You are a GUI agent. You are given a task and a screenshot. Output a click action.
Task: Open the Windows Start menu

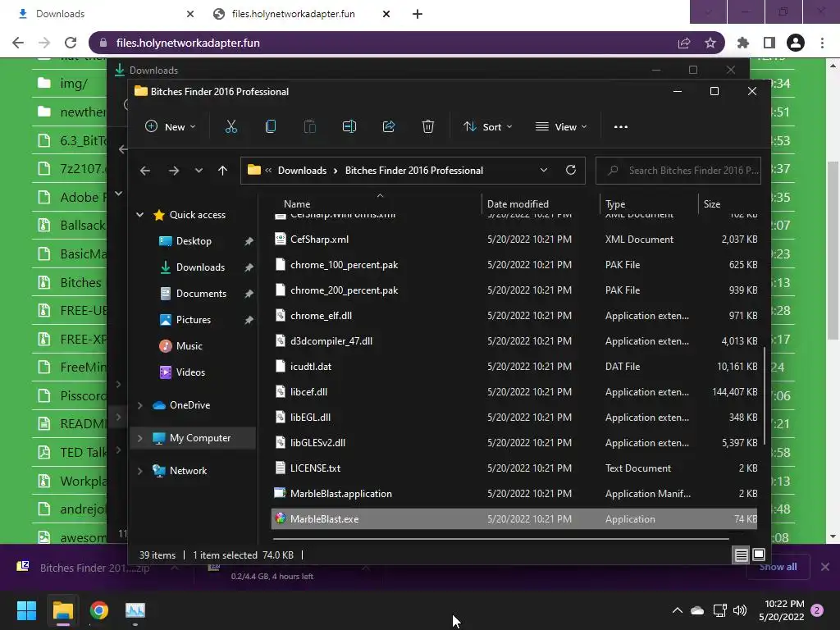click(26, 610)
